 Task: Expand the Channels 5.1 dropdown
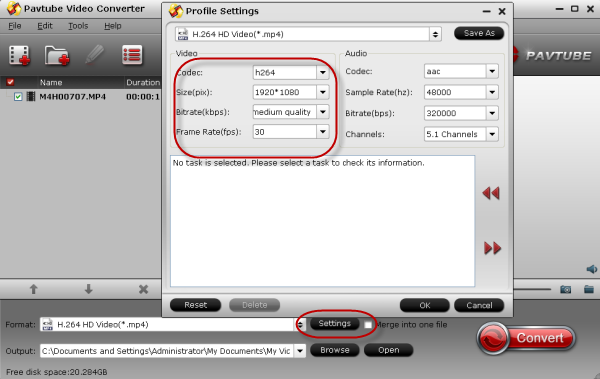tap(492, 134)
